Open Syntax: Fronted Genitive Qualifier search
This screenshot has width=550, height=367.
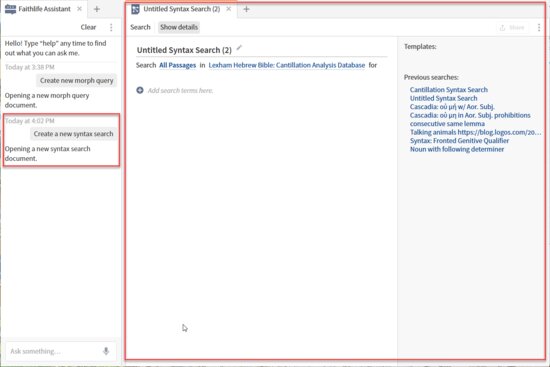(x=459, y=141)
